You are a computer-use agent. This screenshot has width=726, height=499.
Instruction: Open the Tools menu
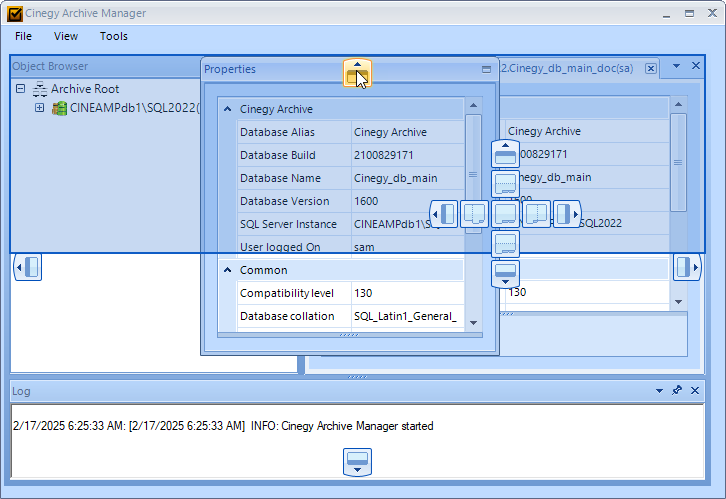click(113, 36)
